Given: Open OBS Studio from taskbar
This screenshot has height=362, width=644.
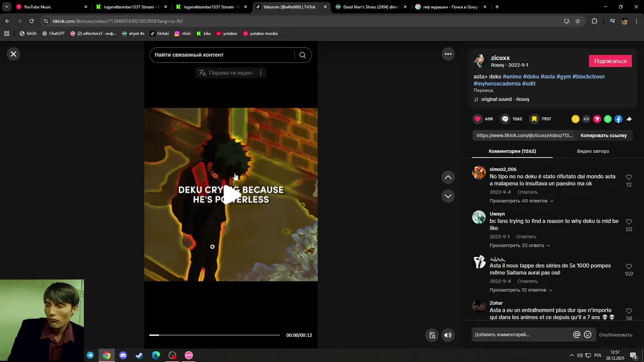Looking at the screenshot, I should (x=173, y=355).
